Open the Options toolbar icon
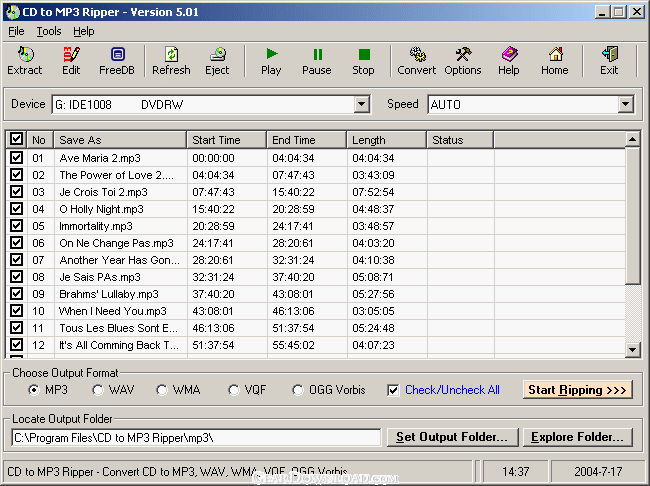Viewport: 650px width, 486px height. point(463,61)
